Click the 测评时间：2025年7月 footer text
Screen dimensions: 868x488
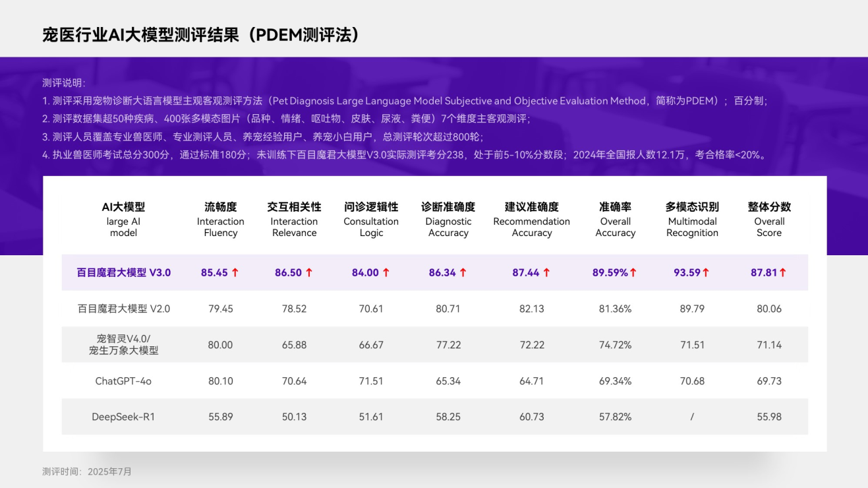pos(87,472)
